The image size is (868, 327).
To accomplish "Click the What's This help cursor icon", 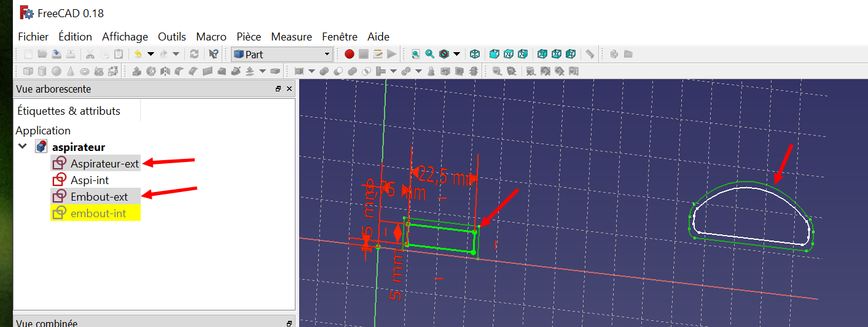I will click(213, 54).
